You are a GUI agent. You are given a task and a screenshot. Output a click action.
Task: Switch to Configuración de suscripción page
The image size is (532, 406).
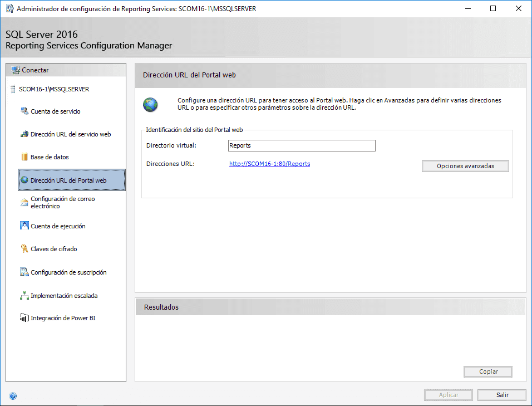[x=68, y=272]
